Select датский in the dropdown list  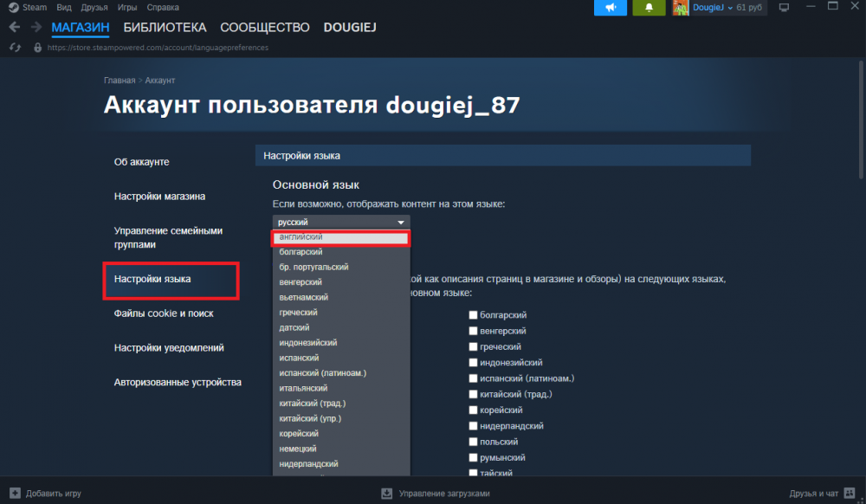(x=341, y=327)
